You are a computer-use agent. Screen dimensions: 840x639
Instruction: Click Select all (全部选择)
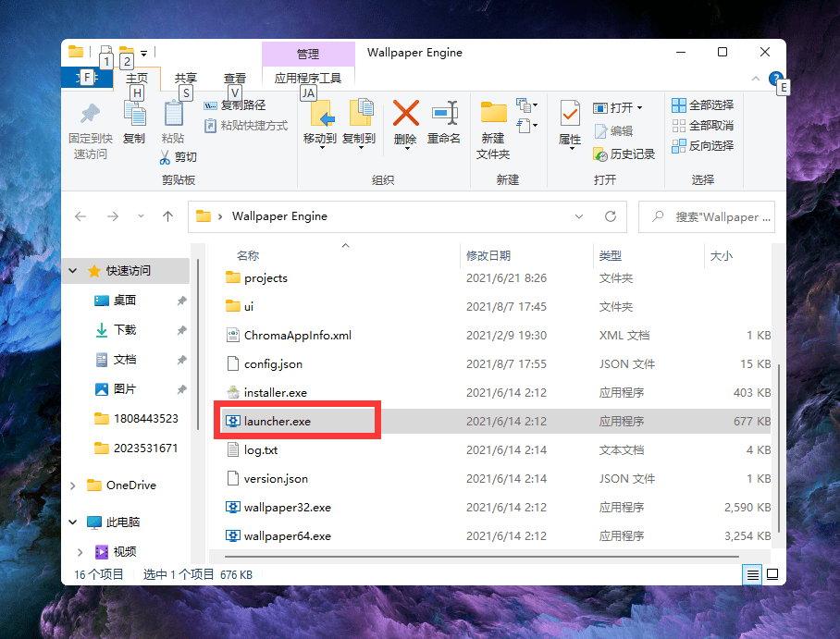pos(703,105)
